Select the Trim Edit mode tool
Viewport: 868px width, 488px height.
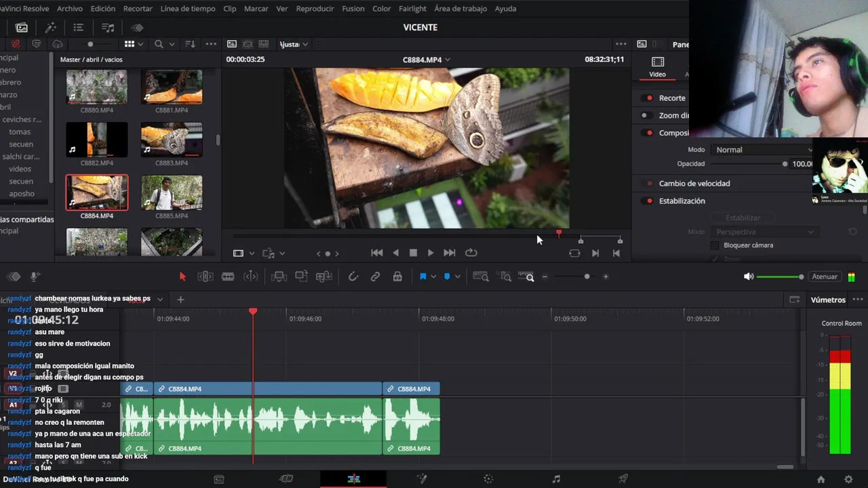pos(205,277)
